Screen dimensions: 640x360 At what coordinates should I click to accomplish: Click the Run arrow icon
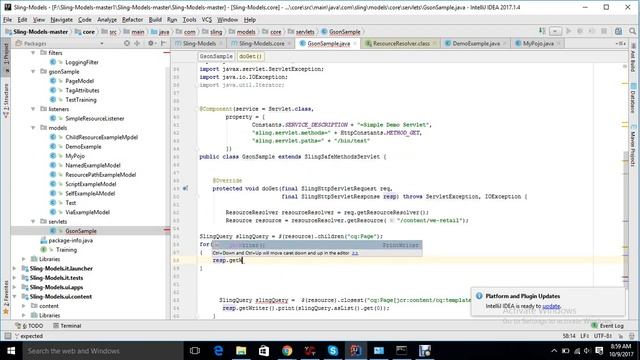point(569,31)
